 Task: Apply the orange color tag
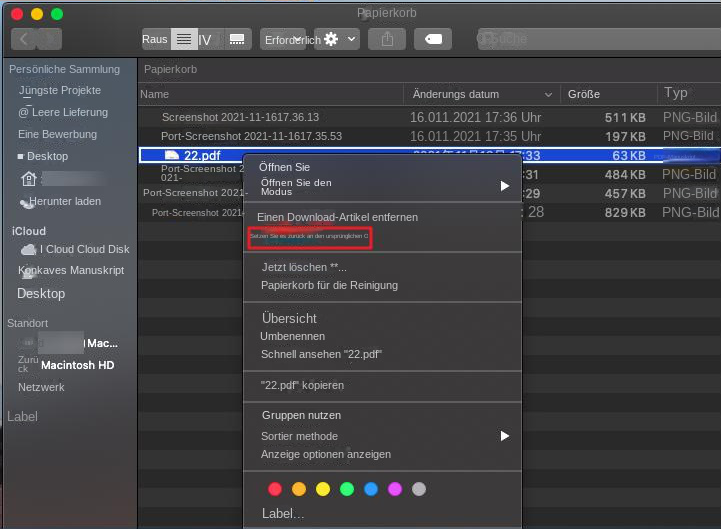tap(299, 489)
